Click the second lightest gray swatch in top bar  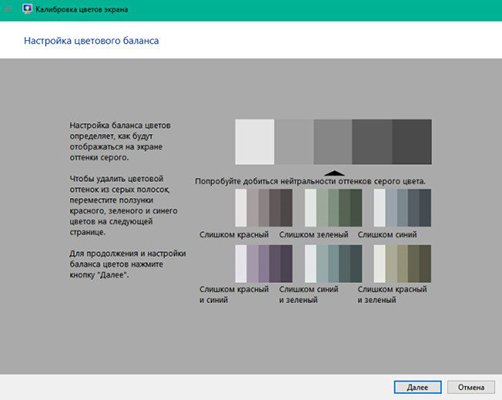point(294,142)
